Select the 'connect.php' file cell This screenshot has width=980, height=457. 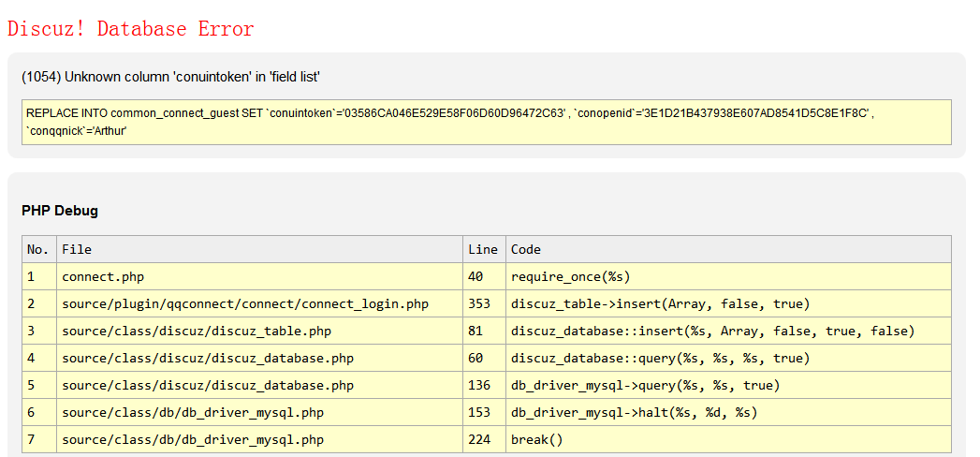coord(260,276)
